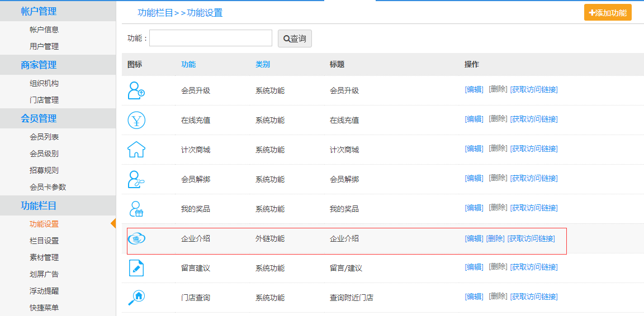Get access link for 企业介绍
Image resolution: width=644 pixels, height=316 pixels.
point(531,238)
